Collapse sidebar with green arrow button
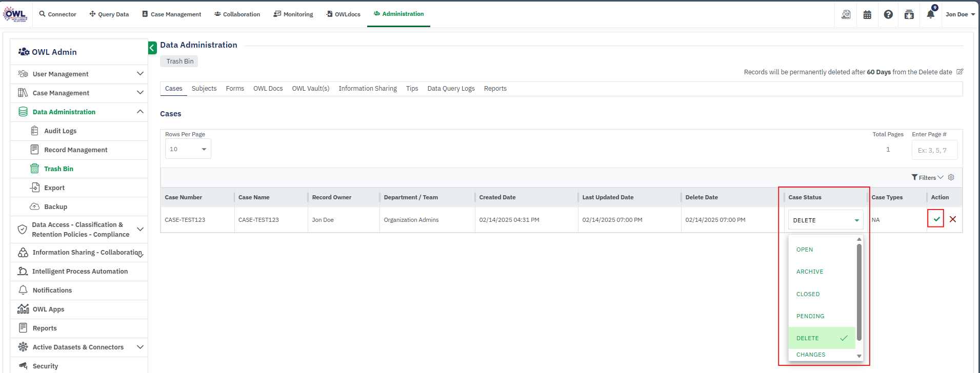Screen dimensions: 980x373 [x=152, y=48]
